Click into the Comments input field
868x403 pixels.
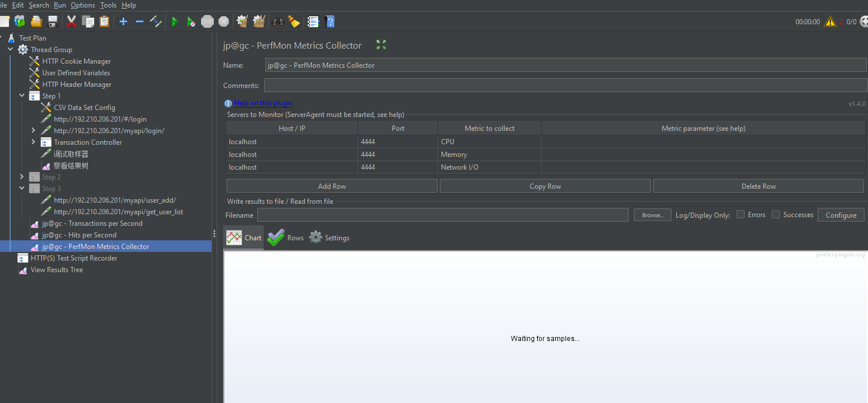coord(566,85)
